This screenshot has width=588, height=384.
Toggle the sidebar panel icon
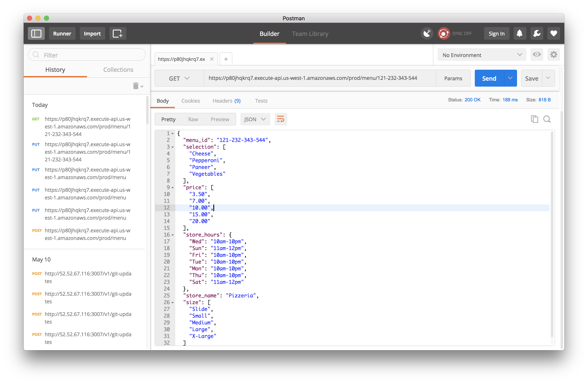[x=36, y=34]
